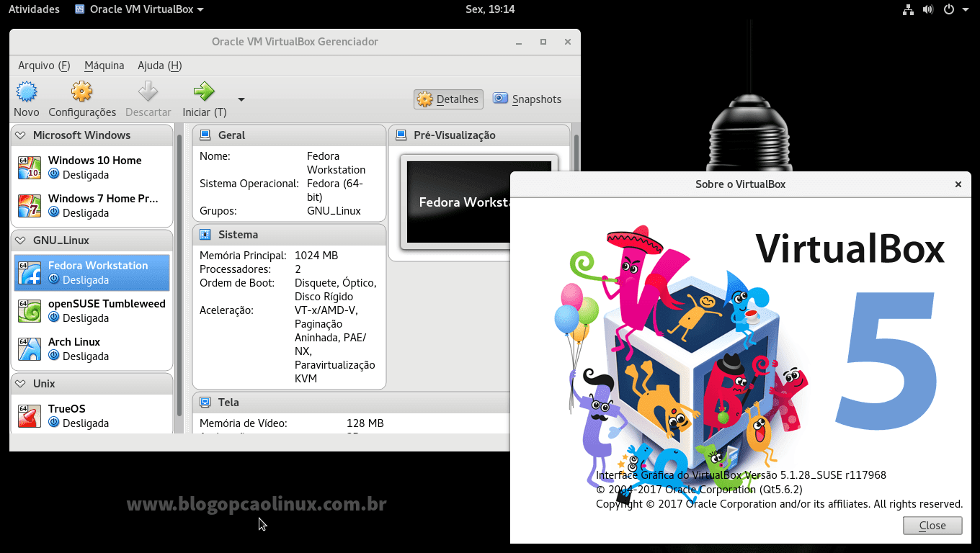The image size is (980, 553).
Task: Collapse the Unix group
Action: pyautogui.click(x=20, y=384)
